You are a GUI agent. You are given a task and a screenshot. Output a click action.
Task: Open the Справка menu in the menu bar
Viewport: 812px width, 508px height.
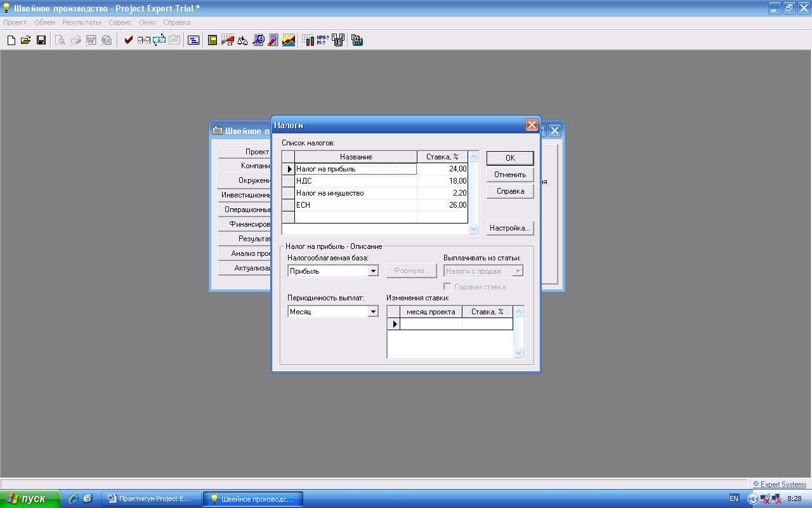[x=177, y=22]
